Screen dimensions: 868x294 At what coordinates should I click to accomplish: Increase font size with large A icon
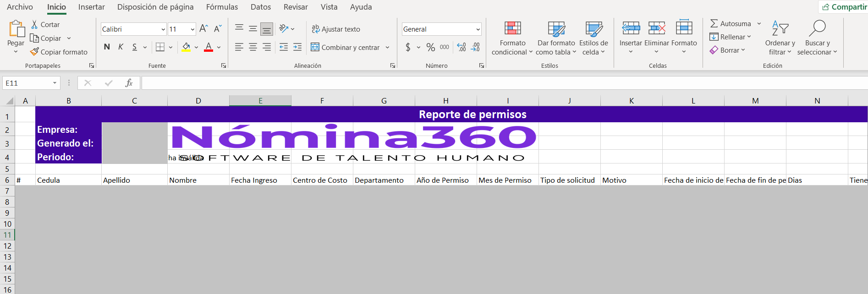[204, 29]
